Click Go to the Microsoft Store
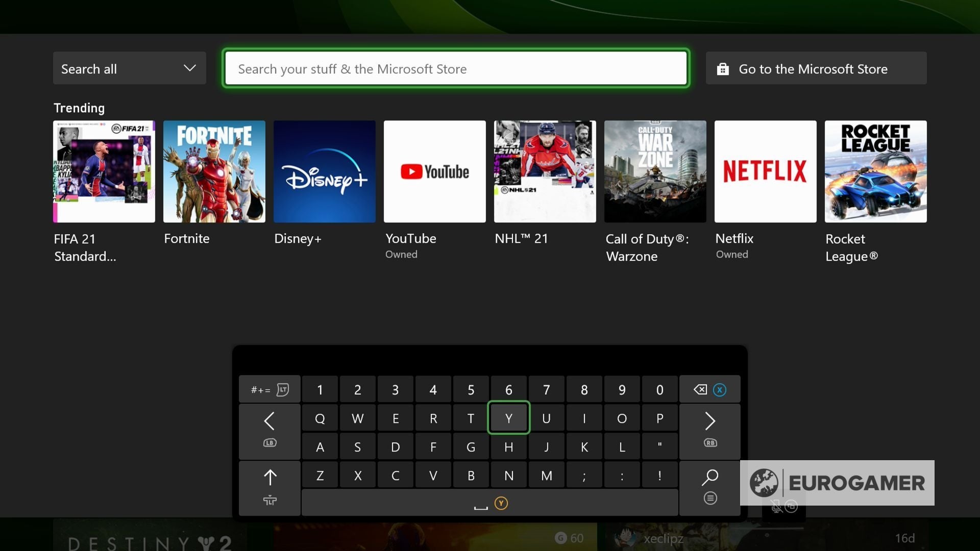Viewport: 980px width, 551px height. 814,68
